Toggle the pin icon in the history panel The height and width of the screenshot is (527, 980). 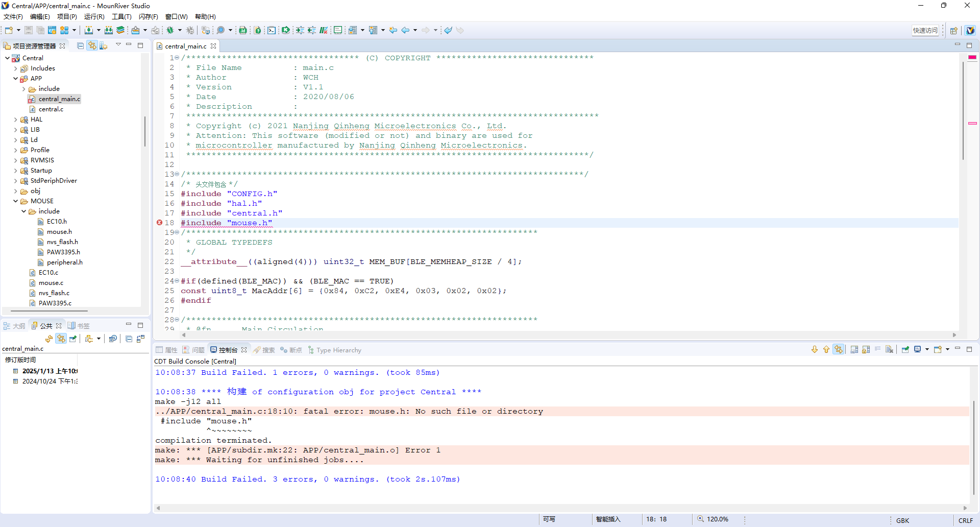pyautogui.click(x=73, y=339)
